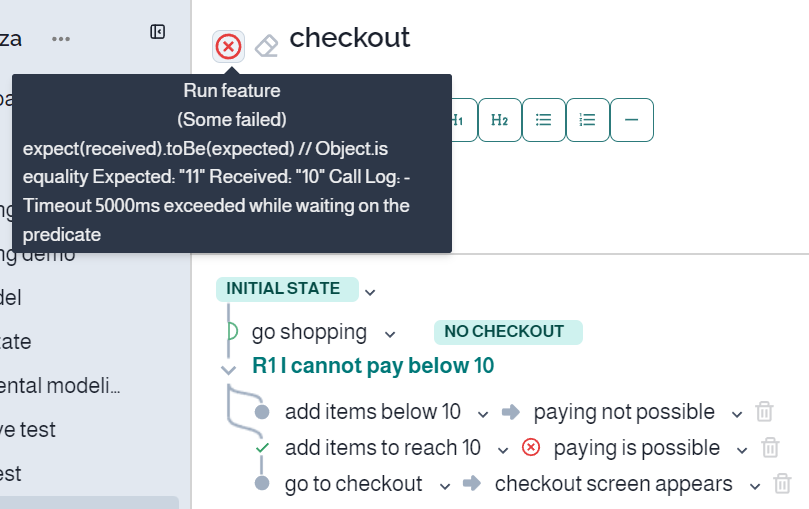Apply H2 heading format

[499, 120]
